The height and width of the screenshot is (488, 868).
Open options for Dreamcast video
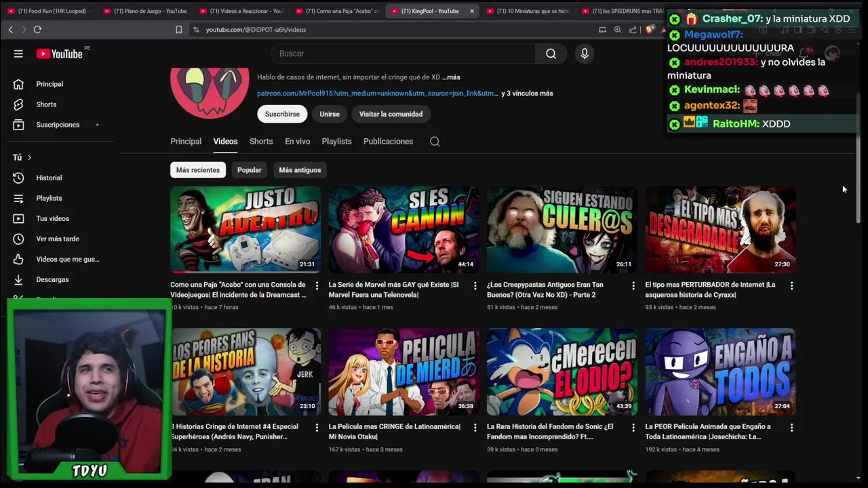[317, 286]
